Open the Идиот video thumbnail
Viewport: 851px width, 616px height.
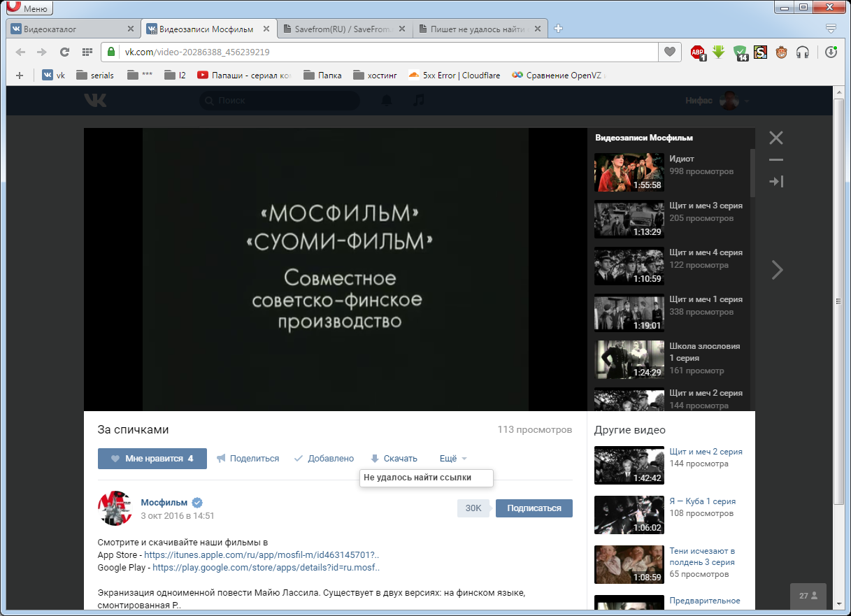629,172
